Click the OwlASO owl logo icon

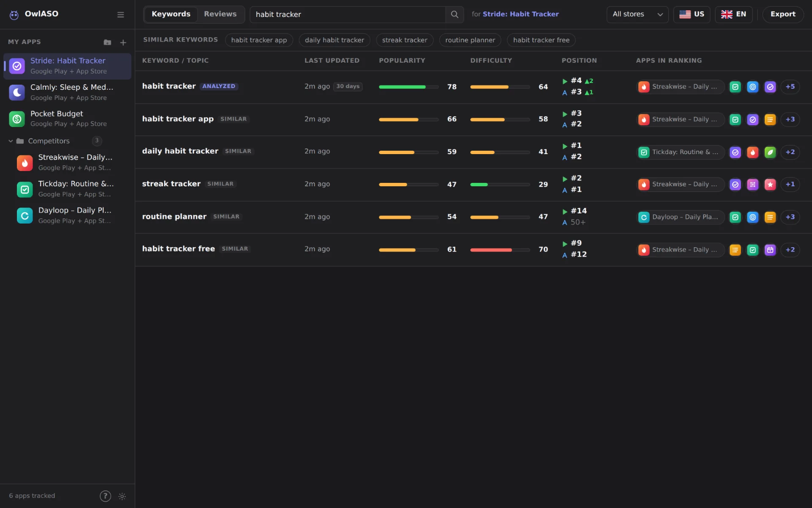14,15
